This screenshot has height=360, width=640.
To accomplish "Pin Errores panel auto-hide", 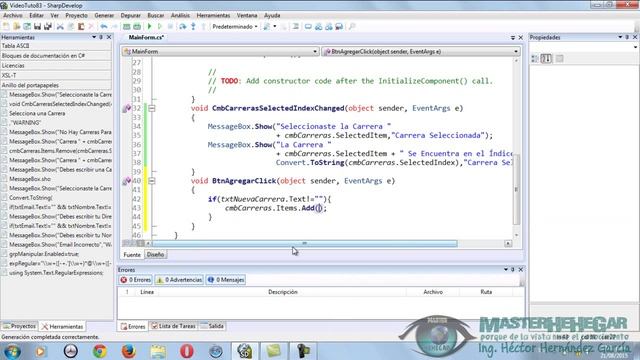I will 513,269.
